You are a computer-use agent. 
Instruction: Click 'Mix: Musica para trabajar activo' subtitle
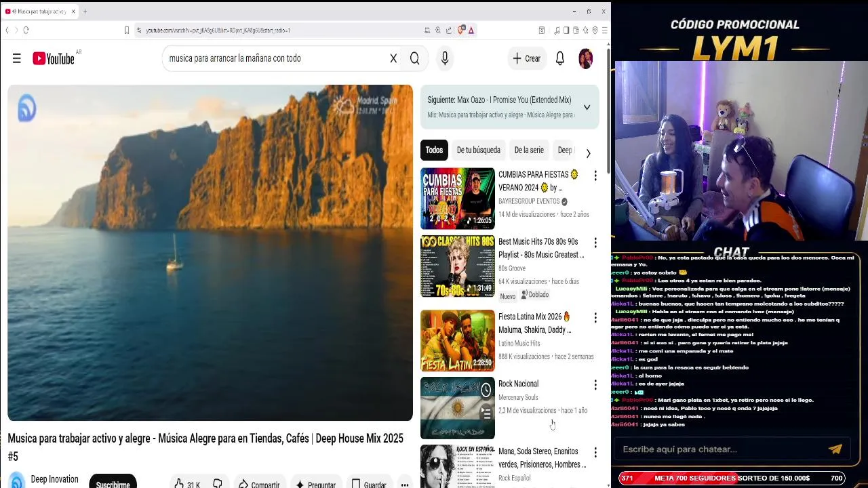pos(501,115)
